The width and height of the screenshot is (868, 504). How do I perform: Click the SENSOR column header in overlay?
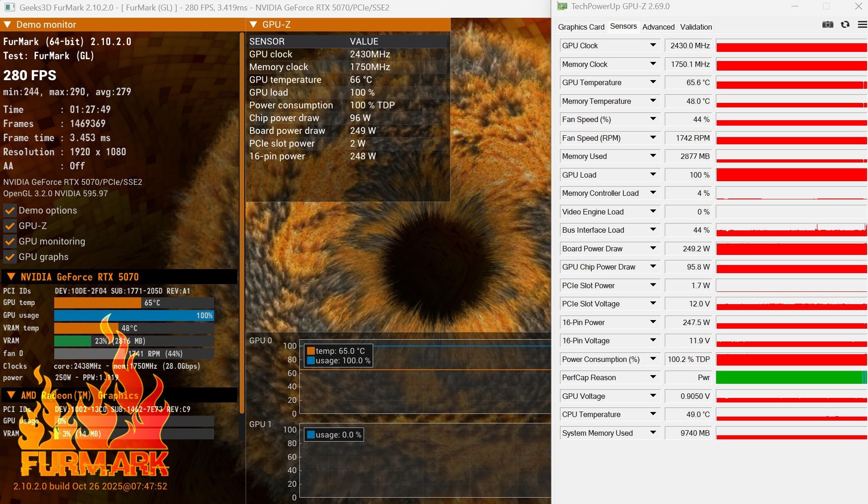tap(267, 41)
